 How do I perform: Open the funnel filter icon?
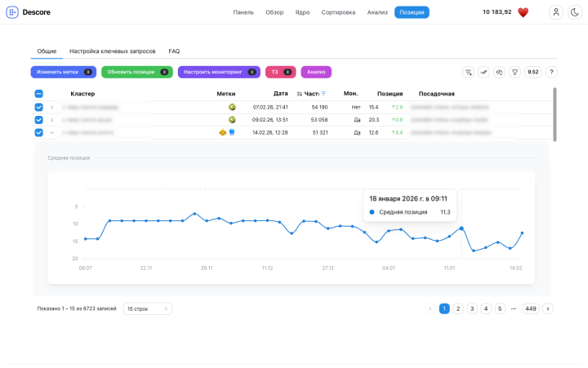[x=514, y=72]
